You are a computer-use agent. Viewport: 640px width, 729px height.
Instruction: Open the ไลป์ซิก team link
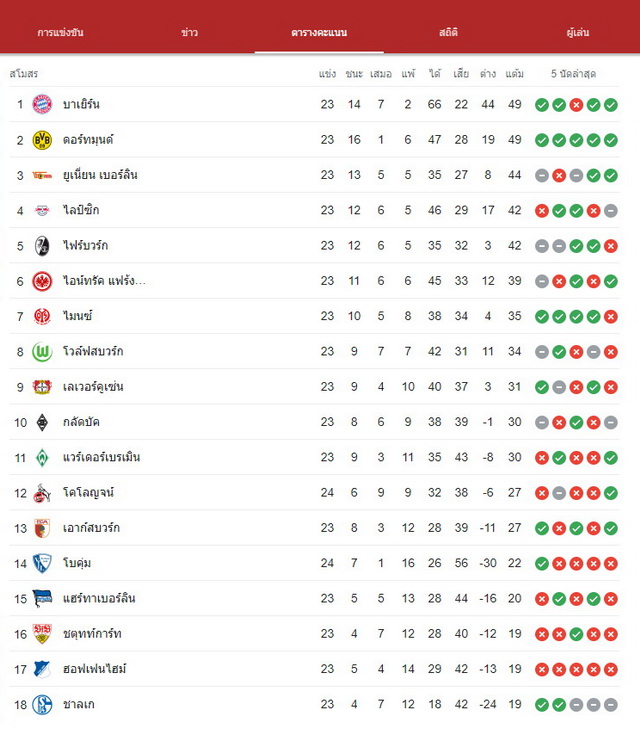coord(81,210)
